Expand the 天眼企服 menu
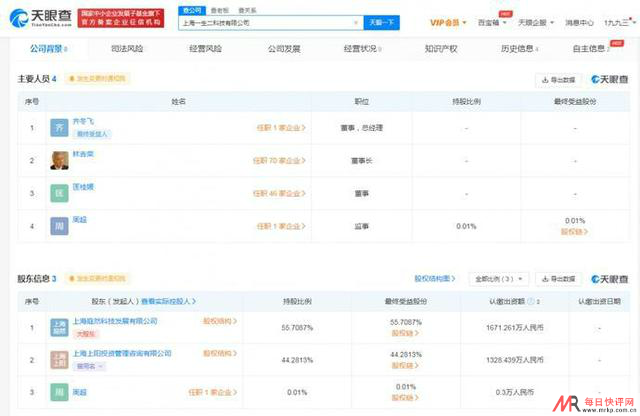This screenshot has width=640, height=416. click(x=536, y=22)
